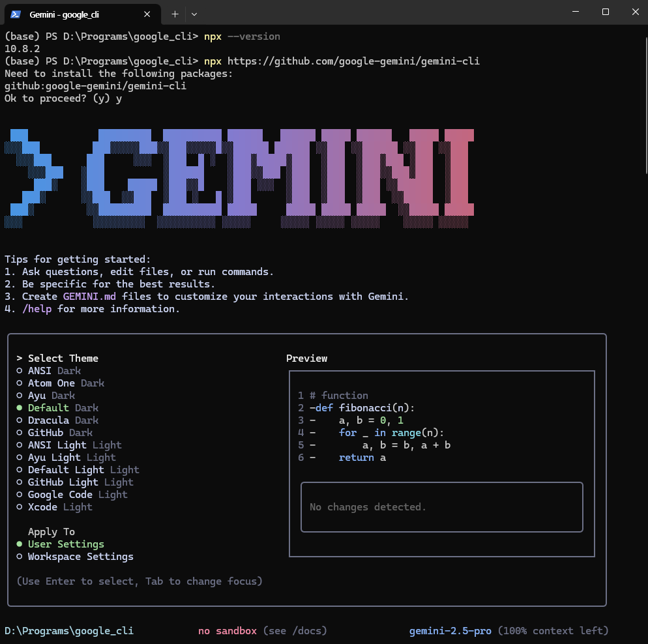Select the Gemini - google_cli tab
The width and height of the screenshot is (648, 644).
(82, 14)
